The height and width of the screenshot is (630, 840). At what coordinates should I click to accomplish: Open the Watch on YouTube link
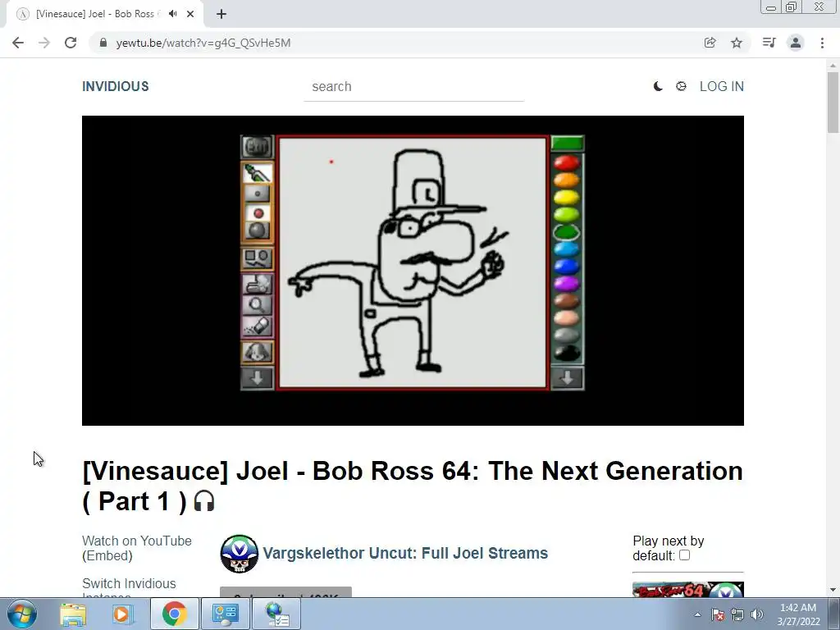137,541
